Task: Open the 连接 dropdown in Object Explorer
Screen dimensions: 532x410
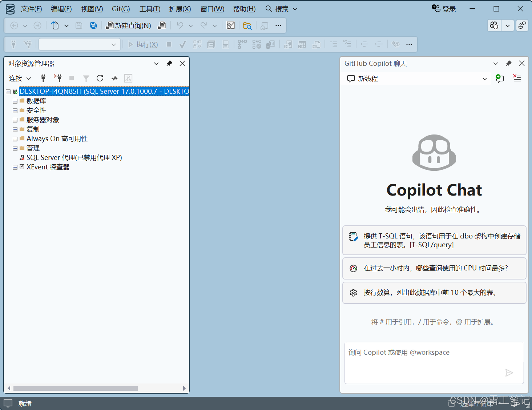Action: (20, 78)
